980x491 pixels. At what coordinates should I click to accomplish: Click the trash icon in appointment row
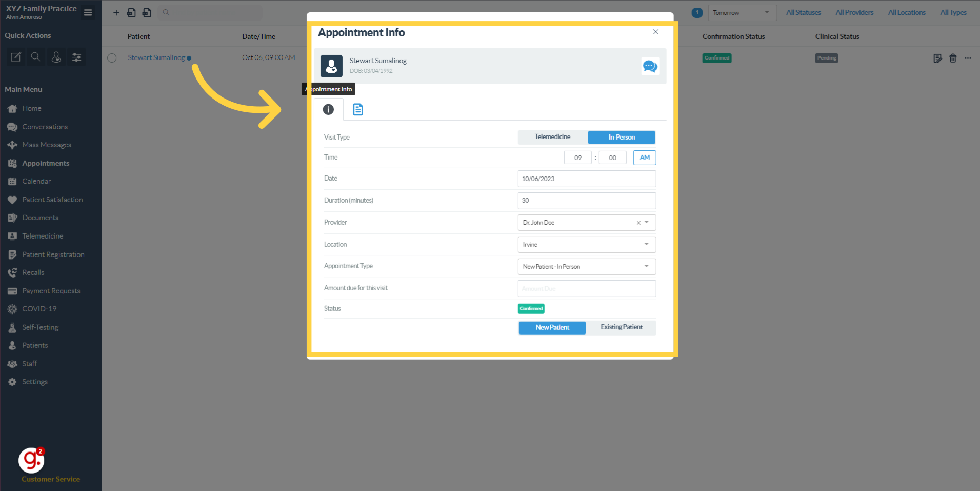coord(953,58)
